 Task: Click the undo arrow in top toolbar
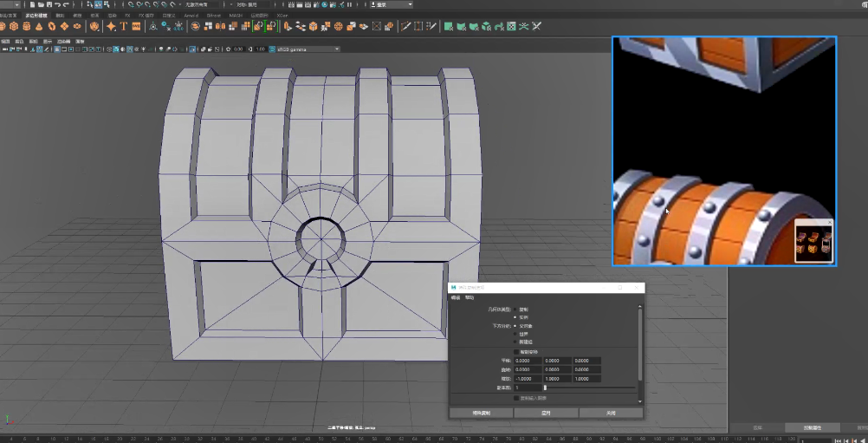pos(55,4)
